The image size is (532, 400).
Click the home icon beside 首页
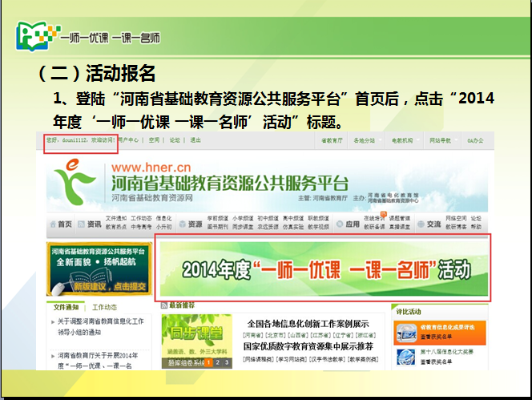pyautogui.click(x=53, y=224)
